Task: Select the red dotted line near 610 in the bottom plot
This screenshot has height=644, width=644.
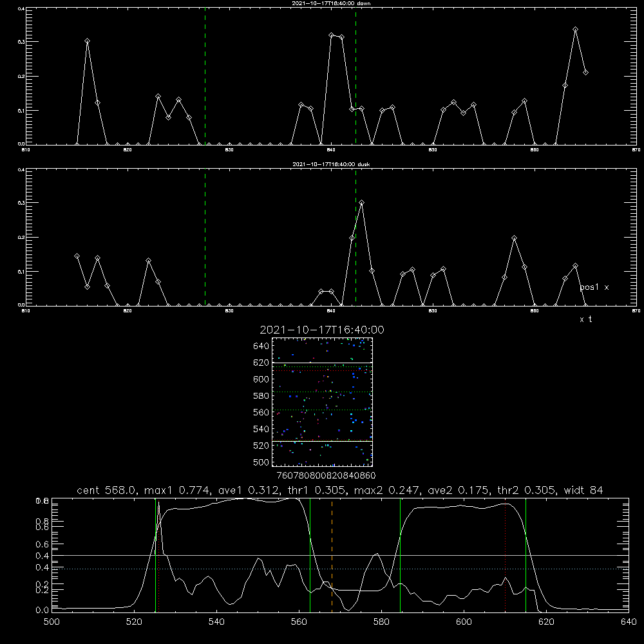Action: [x=505, y=555]
